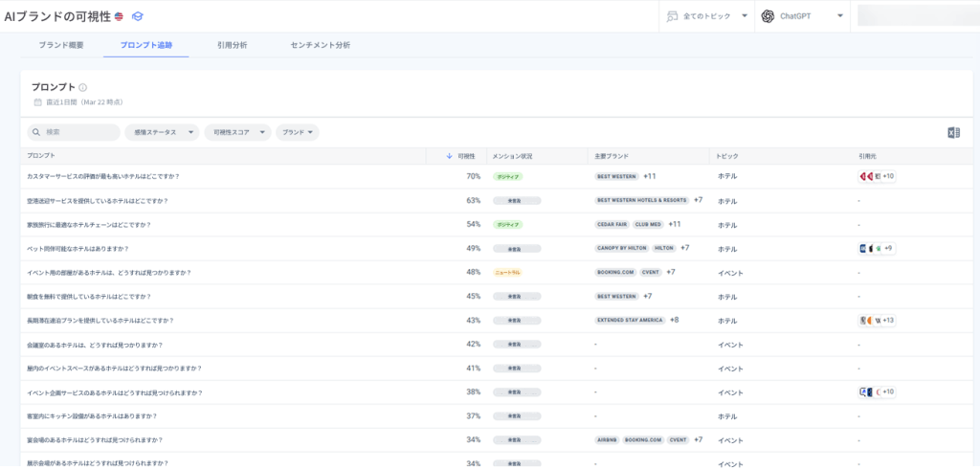This screenshot has width=980, height=470.
Task: Open the 感情ステータス filter
Action: (162, 132)
